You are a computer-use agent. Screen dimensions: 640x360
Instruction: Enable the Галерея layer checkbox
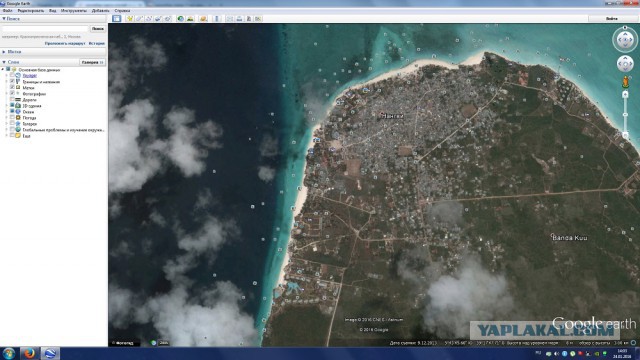click(12, 123)
